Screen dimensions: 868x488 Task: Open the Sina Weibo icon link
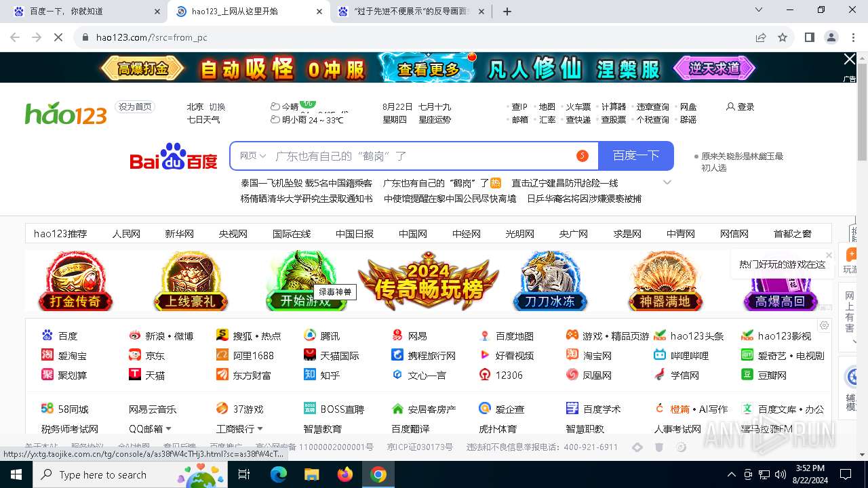click(x=135, y=335)
